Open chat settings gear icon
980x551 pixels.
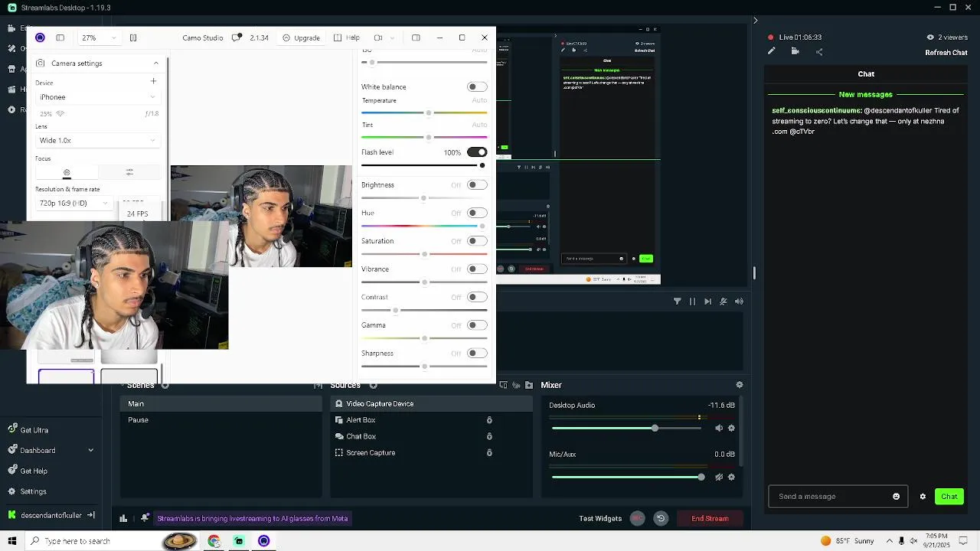pyautogui.click(x=923, y=497)
